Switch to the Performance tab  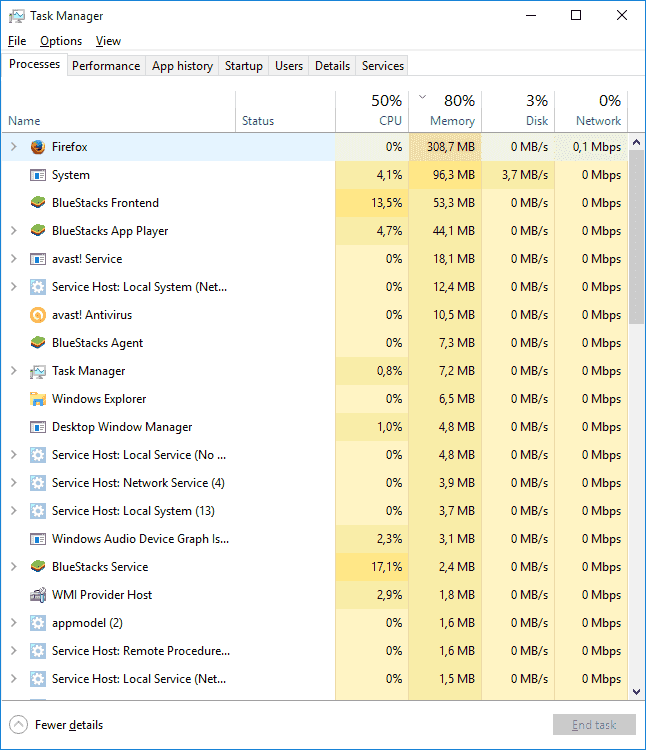[106, 66]
